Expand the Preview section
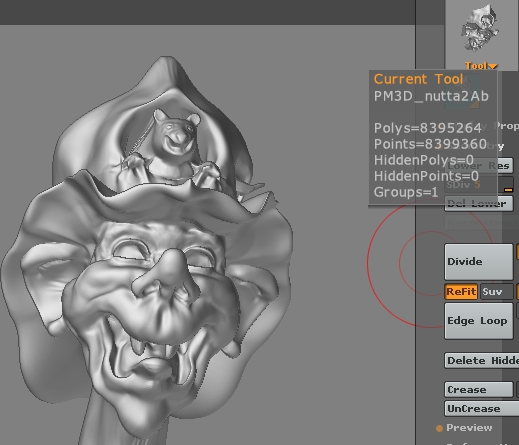 [x=464, y=428]
